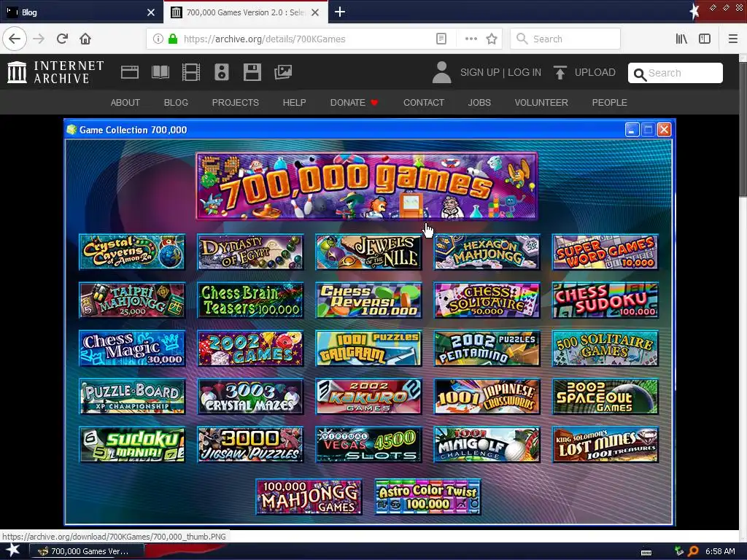Image resolution: width=747 pixels, height=560 pixels.
Task: Click the address bar URL
Action: [x=264, y=39]
